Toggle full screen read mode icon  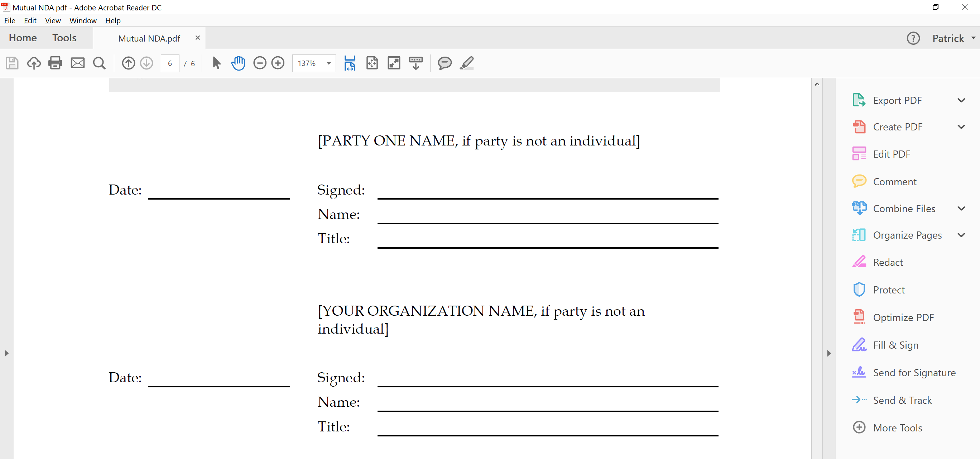[394, 63]
